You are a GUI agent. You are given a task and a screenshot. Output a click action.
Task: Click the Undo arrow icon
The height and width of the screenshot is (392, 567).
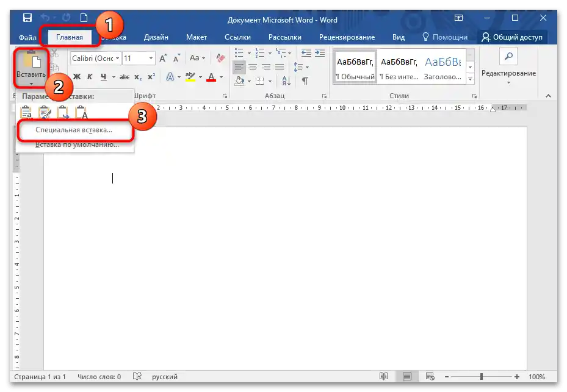[x=45, y=18]
